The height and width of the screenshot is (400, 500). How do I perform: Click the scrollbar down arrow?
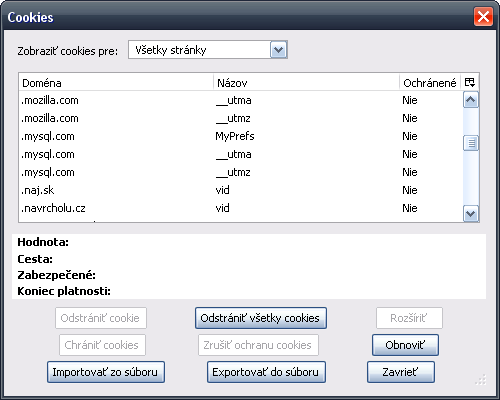471,214
